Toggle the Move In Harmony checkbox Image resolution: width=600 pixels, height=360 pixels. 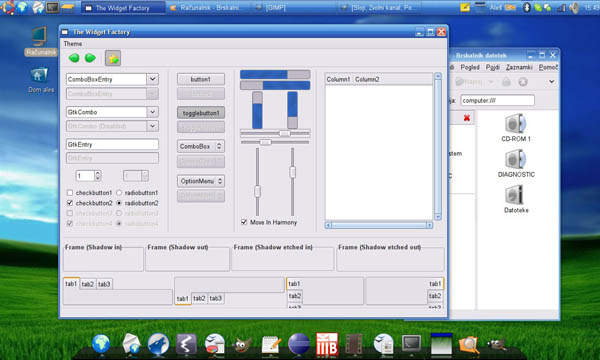244,222
